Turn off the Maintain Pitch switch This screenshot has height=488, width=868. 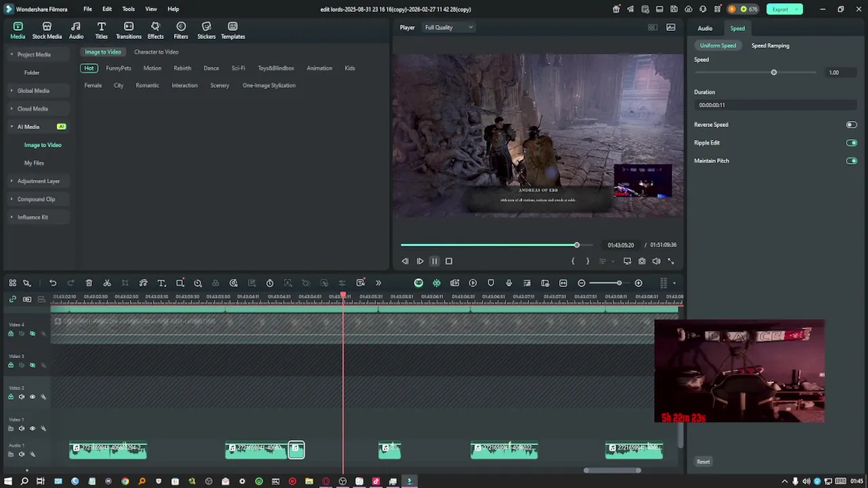click(x=852, y=161)
